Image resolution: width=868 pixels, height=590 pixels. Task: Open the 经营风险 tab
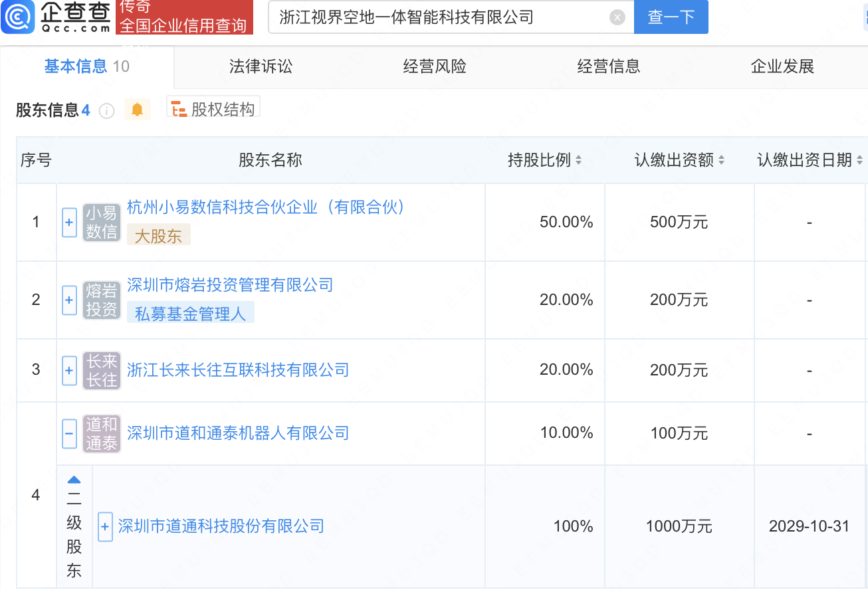(435, 66)
